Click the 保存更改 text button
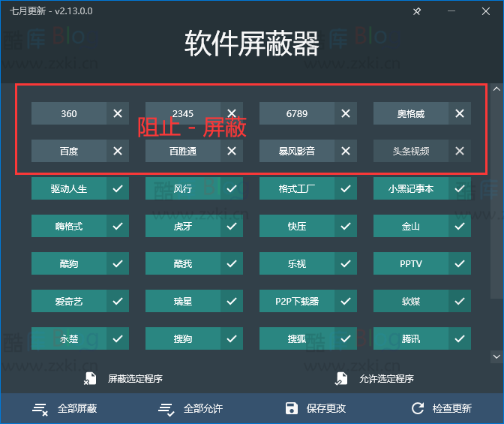Viewport: 504px width, 424px height. [x=326, y=408]
